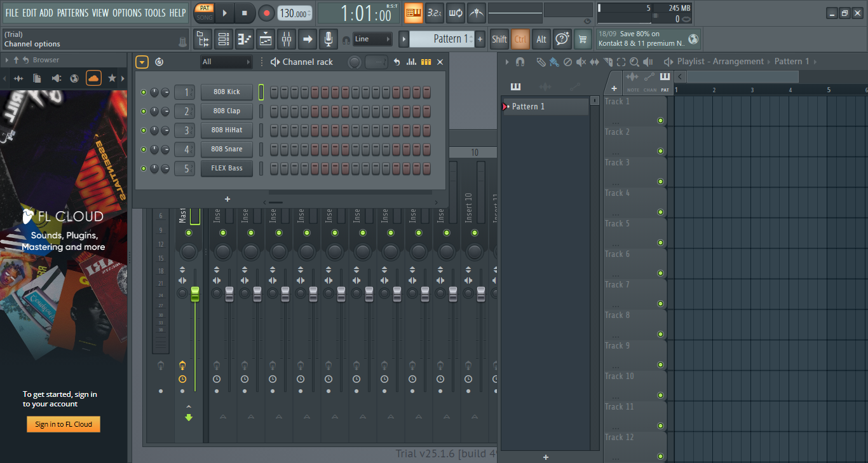Enable the metronome icon
This screenshot has height=463, width=868.
tap(476, 13)
